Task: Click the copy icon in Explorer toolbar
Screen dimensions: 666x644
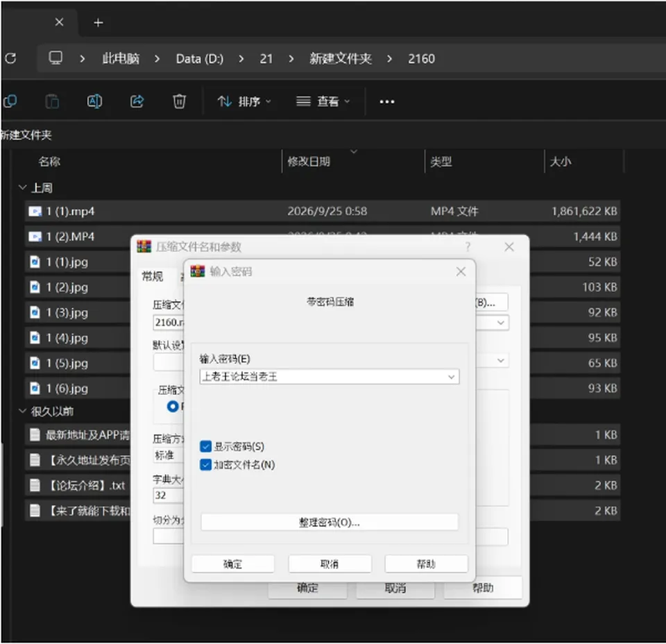Action: pyautogui.click(x=10, y=101)
